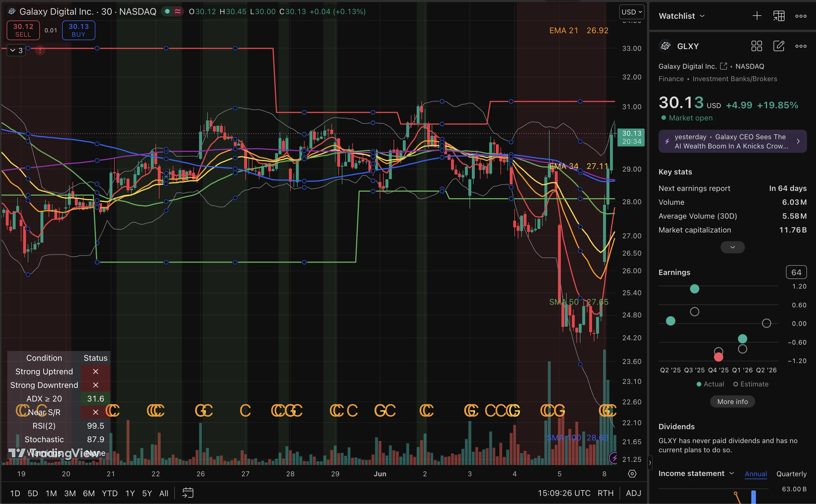This screenshot has width=816, height=504.
Task: Select the Investment Banks/Brokers industry text
Action: 735,79
